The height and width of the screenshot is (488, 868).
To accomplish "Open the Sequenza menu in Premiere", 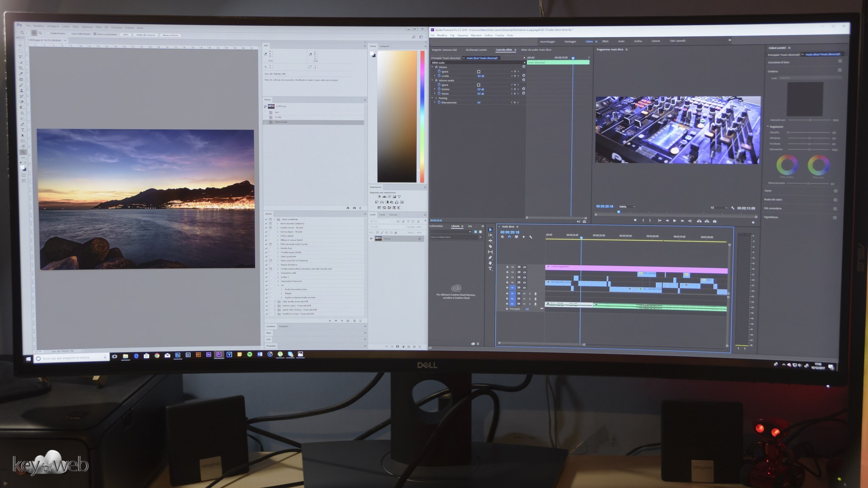I will coord(462,36).
